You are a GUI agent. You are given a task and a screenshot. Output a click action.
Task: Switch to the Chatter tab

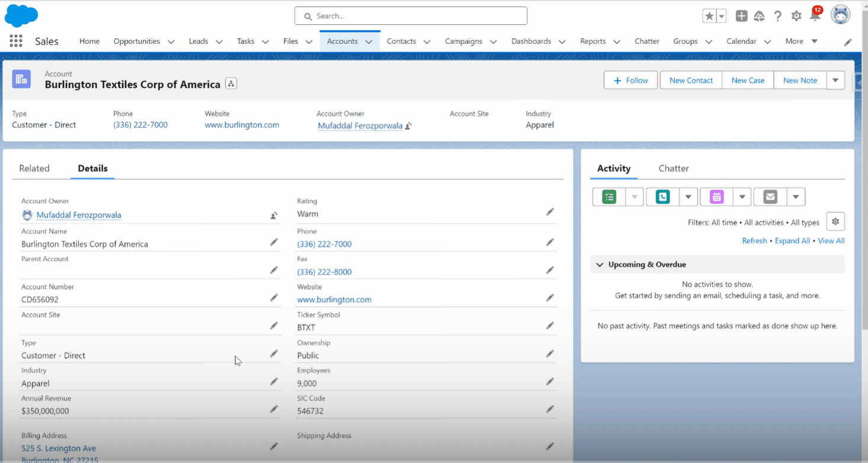674,168
